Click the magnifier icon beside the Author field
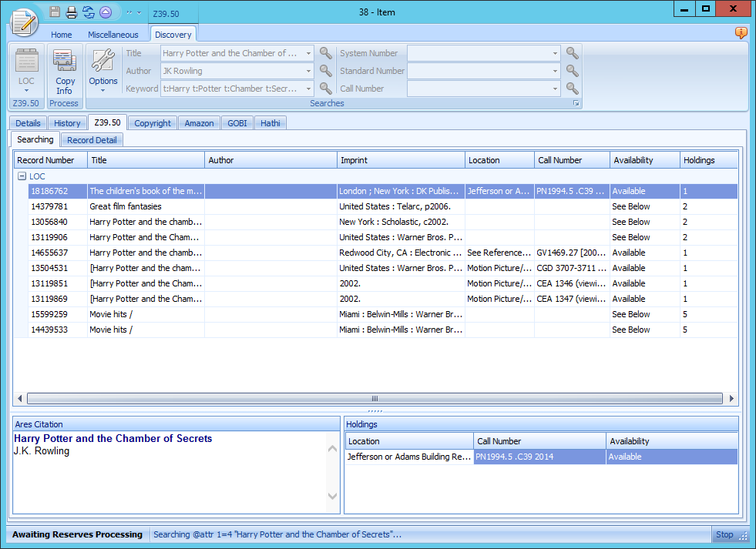This screenshot has width=756, height=549. pyautogui.click(x=324, y=71)
